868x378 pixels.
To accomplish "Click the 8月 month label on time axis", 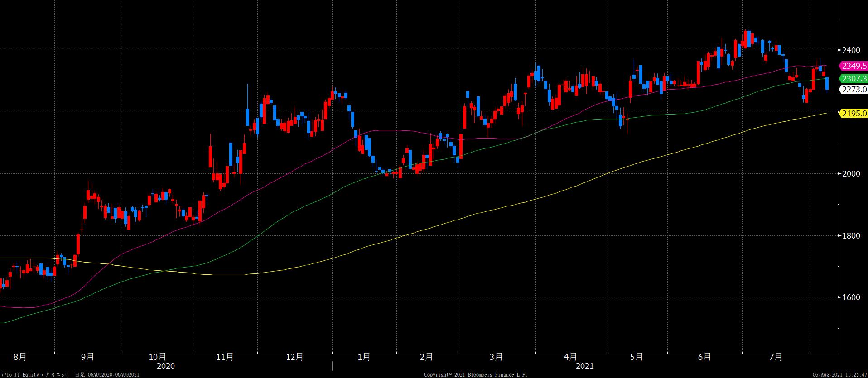I will [20, 357].
